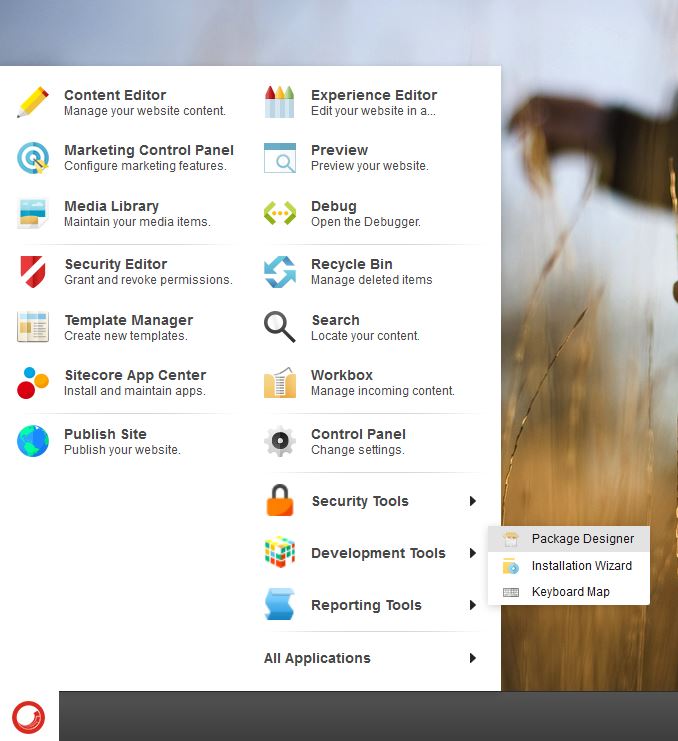Open Publish Site title link
The height and width of the screenshot is (741, 678).
click(x=105, y=434)
